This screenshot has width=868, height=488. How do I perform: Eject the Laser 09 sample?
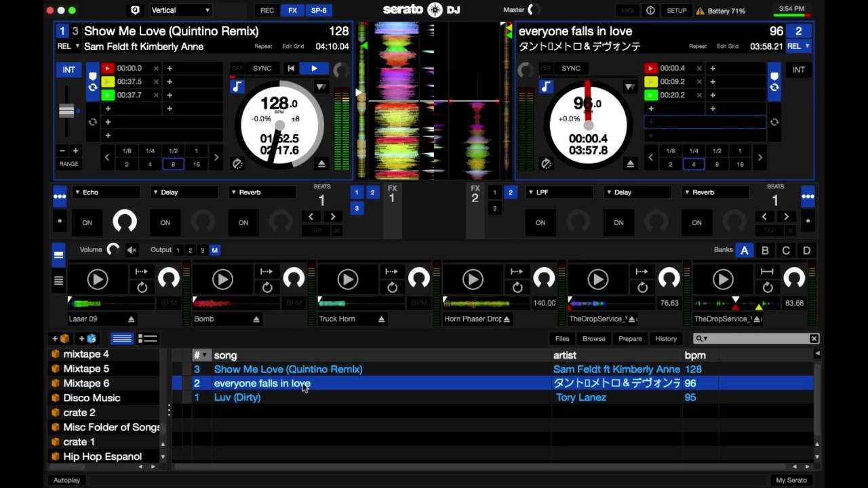(x=131, y=319)
